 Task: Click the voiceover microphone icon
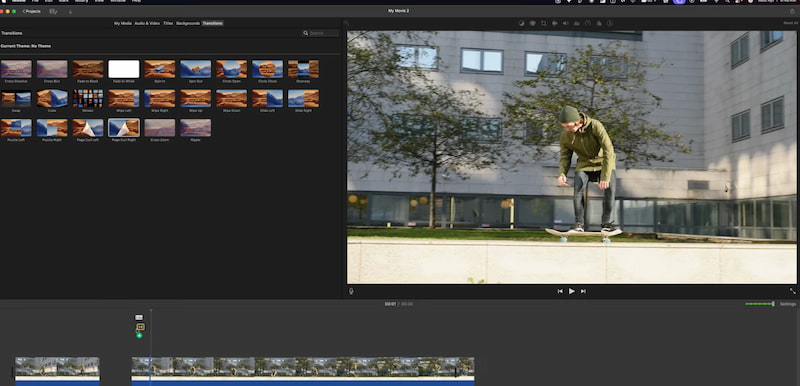point(351,291)
